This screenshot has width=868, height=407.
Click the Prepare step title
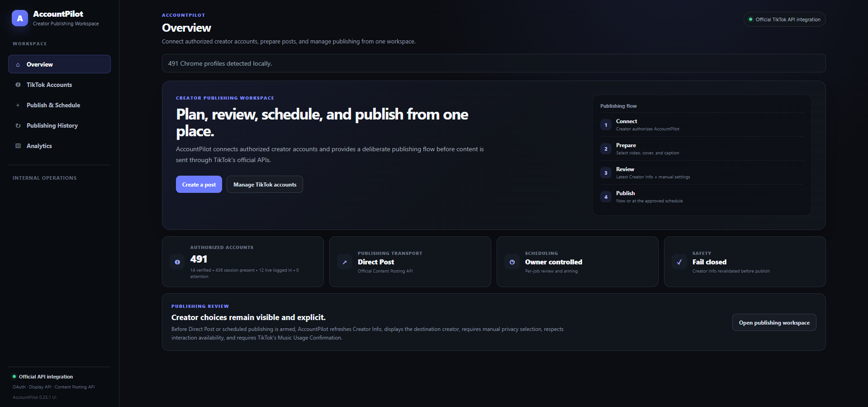point(626,145)
